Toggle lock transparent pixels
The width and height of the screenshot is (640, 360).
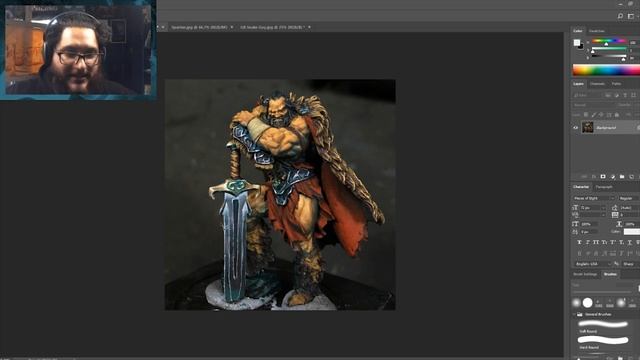click(x=586, y=115)
